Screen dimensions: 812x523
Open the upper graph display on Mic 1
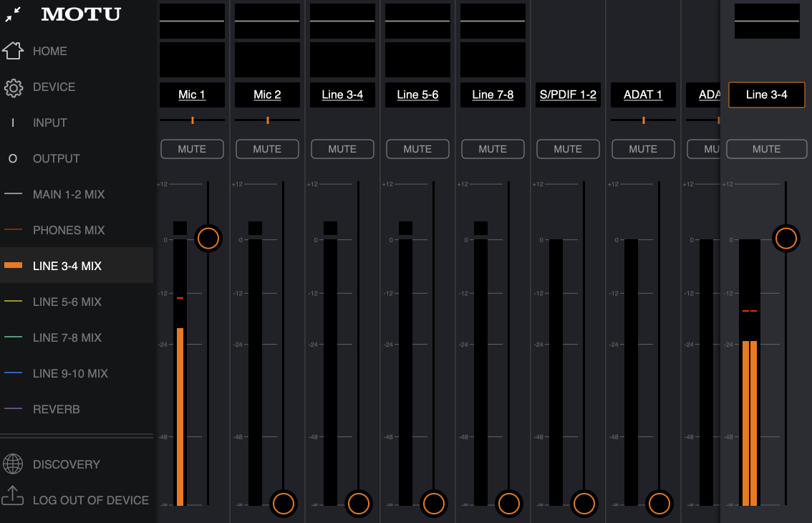(x=192, y=21)
